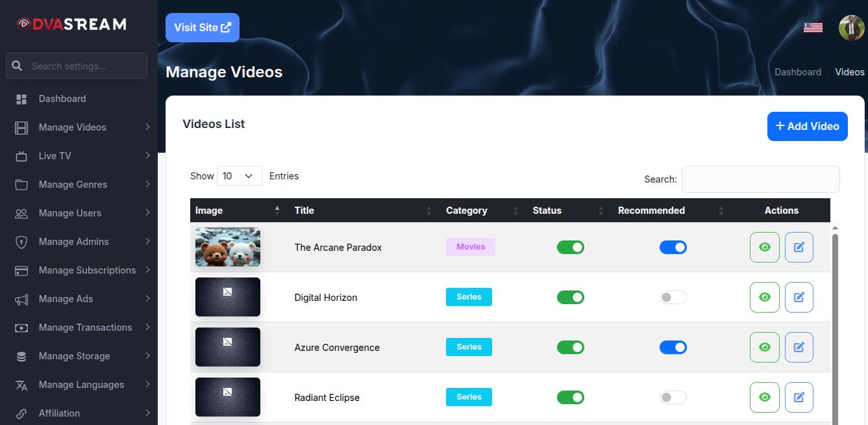
Task: Sort table by Status column
Action: (x=569, y=211)
